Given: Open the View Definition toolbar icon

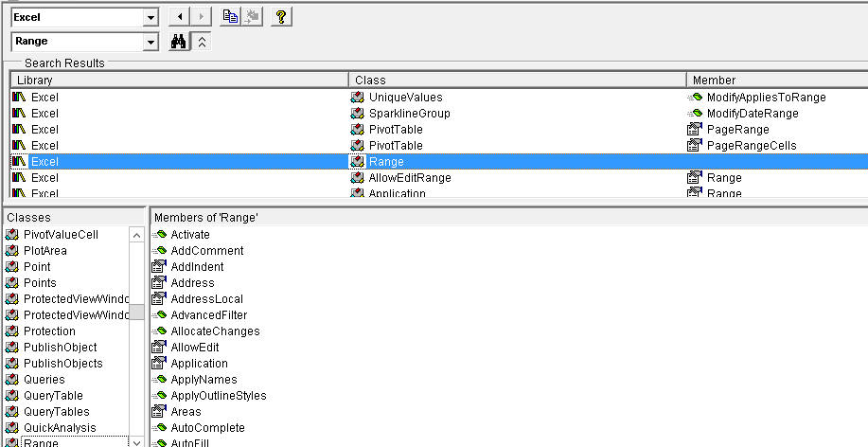Looking at the screenshot, I should (253, 17).
